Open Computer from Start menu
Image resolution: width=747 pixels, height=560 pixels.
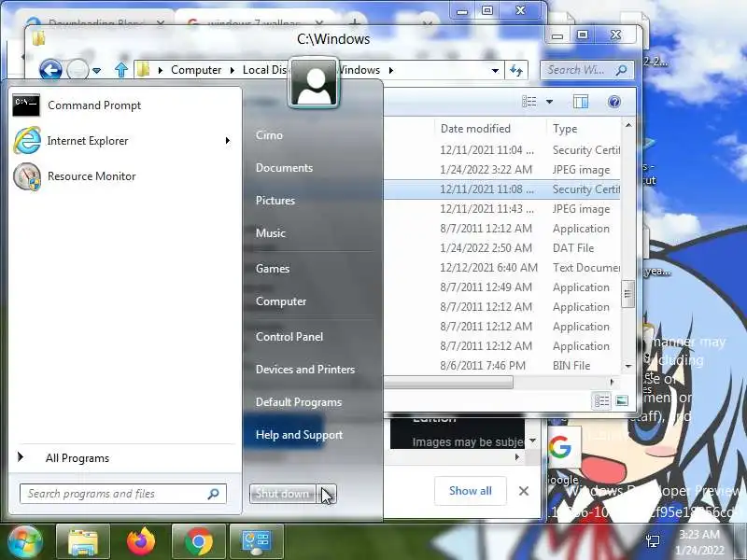coord(281,301)
